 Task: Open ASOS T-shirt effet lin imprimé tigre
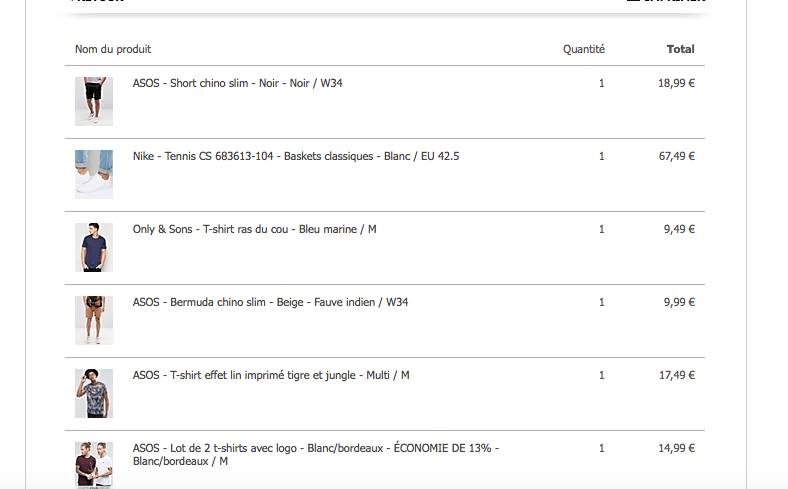point(271,375)
